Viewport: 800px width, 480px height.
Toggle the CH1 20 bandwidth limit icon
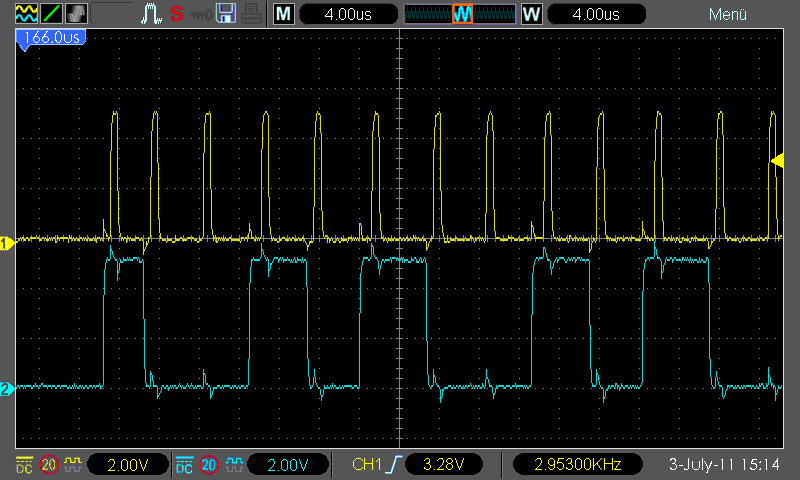pos(49,465)
